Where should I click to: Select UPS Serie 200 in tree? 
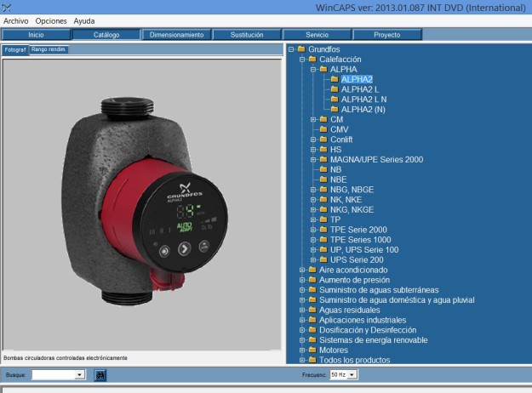click(357, 259)
